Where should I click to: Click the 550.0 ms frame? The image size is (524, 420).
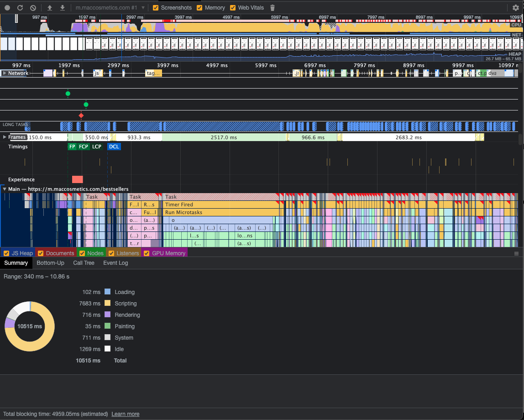[96, 137]
